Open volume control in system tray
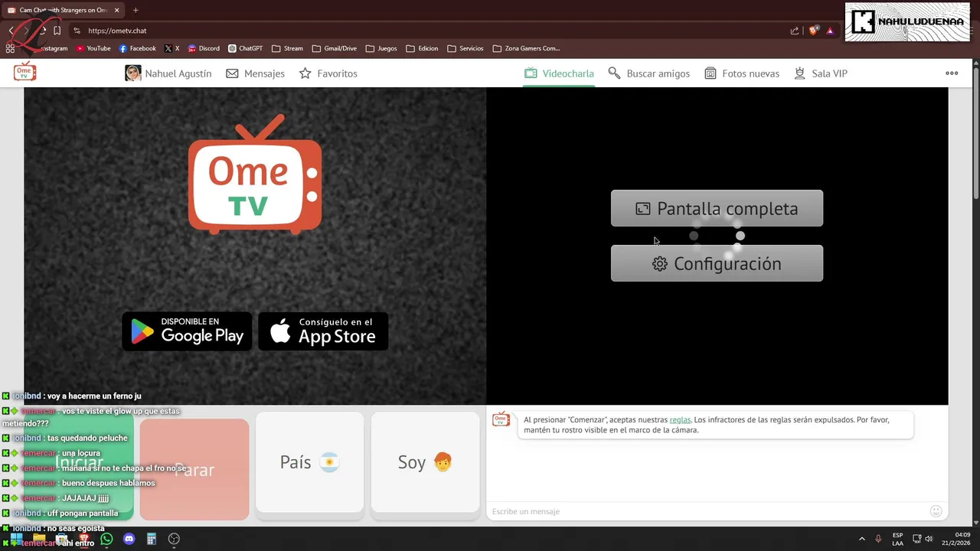Viewport: 980px width, 551px height. (929, 539)
